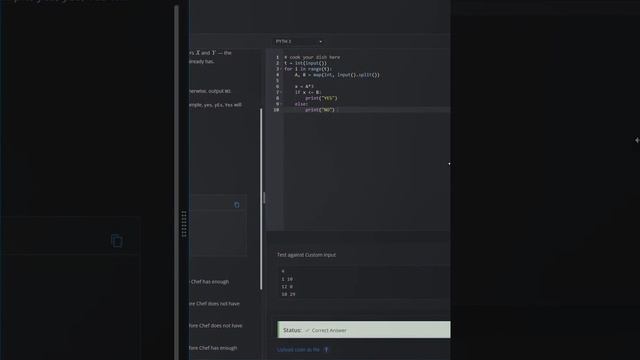Click the '10 29' custom input row
The width and height of the screenshot is (640, 360).
click(x=288, y=294)
